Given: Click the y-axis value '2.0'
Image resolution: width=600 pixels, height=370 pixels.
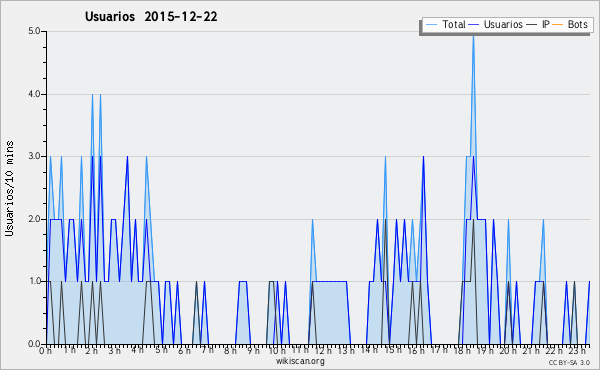Looking at the screenshot, I should [x=34, y=219].
